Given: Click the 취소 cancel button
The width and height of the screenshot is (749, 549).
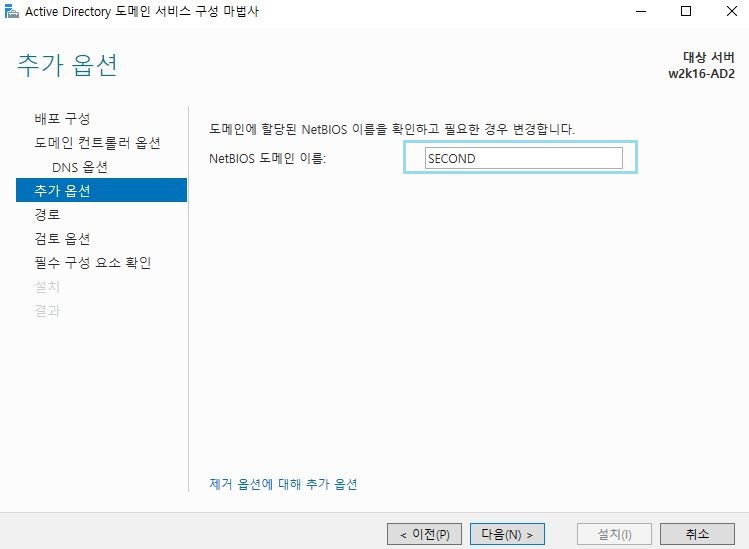Looking at the screenshot, I should tap(697, 534).
